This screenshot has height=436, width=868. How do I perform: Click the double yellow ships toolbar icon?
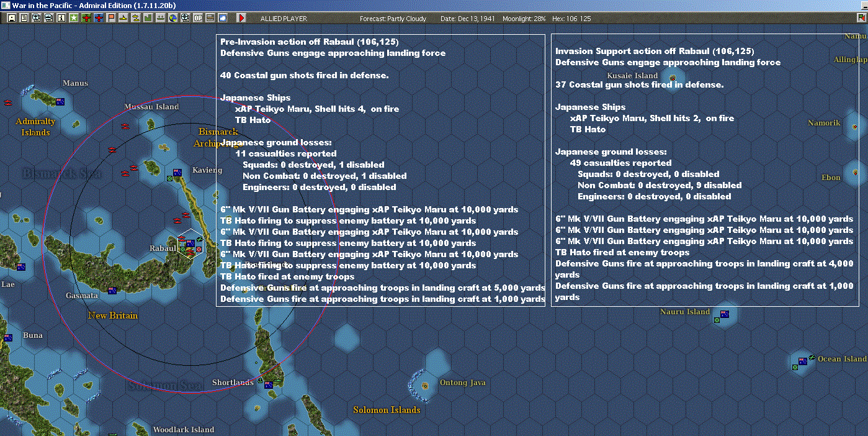pyautogui.click(x=136, y=18)
